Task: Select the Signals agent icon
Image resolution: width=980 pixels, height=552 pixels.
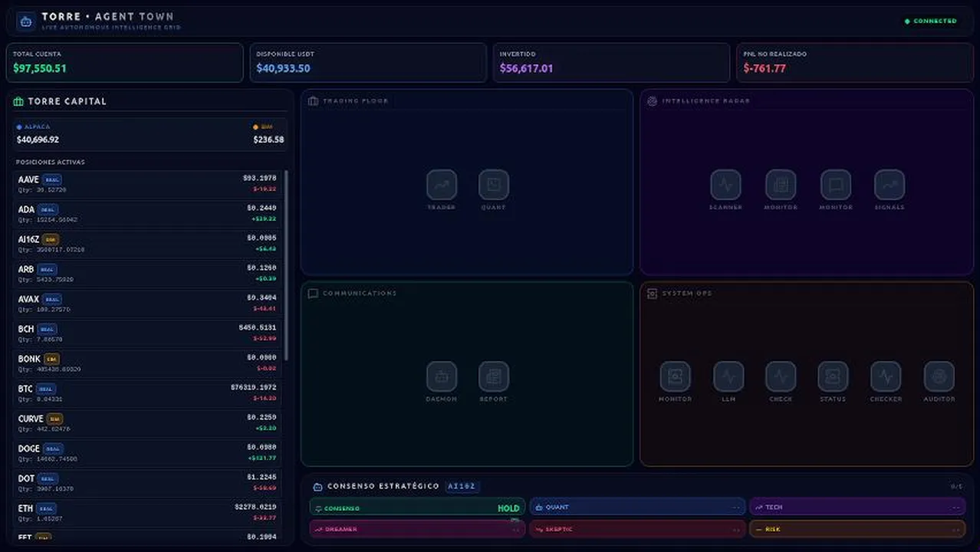Action: 890,185
